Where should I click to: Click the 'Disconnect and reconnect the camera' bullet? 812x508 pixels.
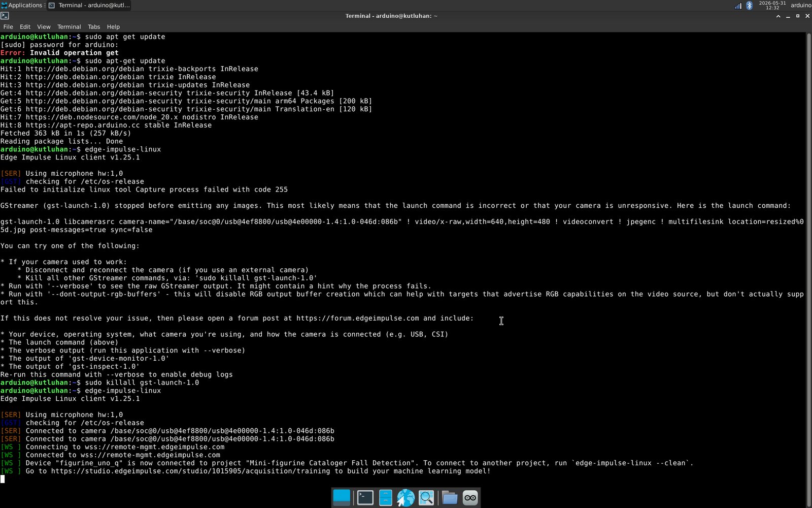pyautogui.click(x=163, y=270)
